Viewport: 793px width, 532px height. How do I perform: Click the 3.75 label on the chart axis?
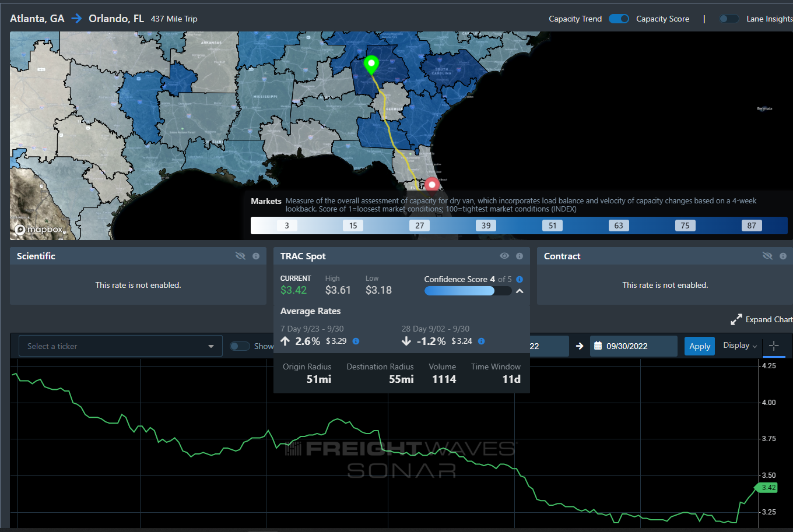pos(769,439)
